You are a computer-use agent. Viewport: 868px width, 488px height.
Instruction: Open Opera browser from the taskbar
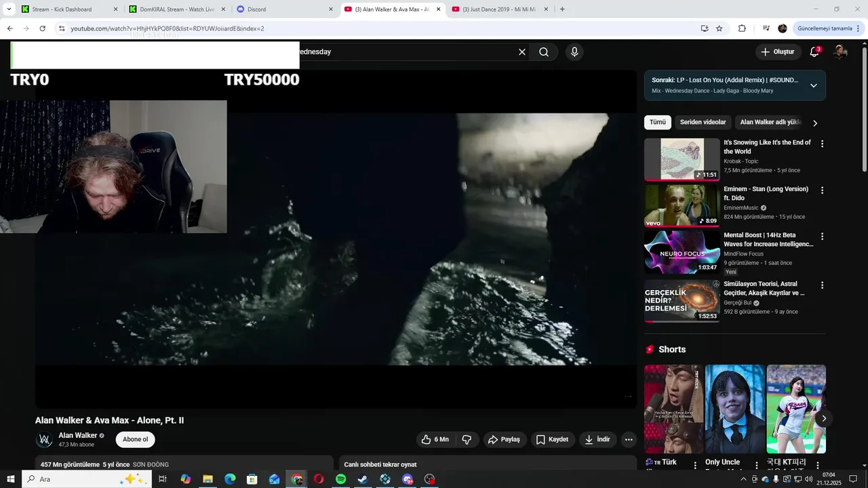pyautogui.click(x=319, y=479)
